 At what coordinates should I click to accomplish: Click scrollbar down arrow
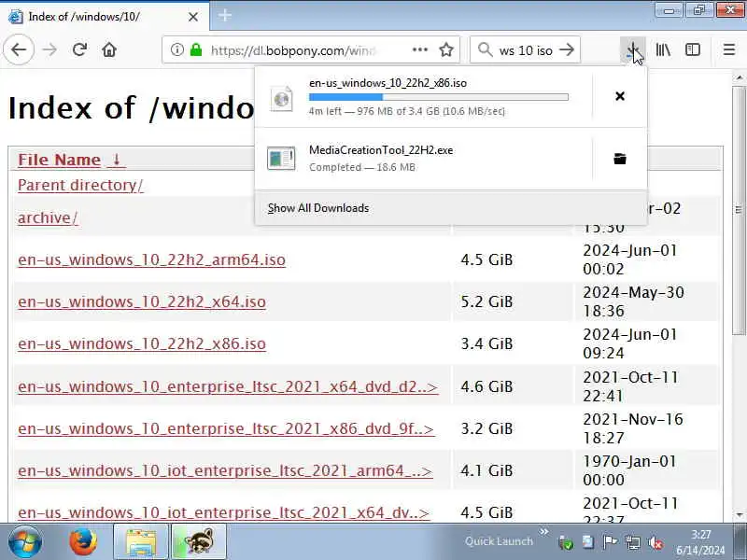pos(739,514)
